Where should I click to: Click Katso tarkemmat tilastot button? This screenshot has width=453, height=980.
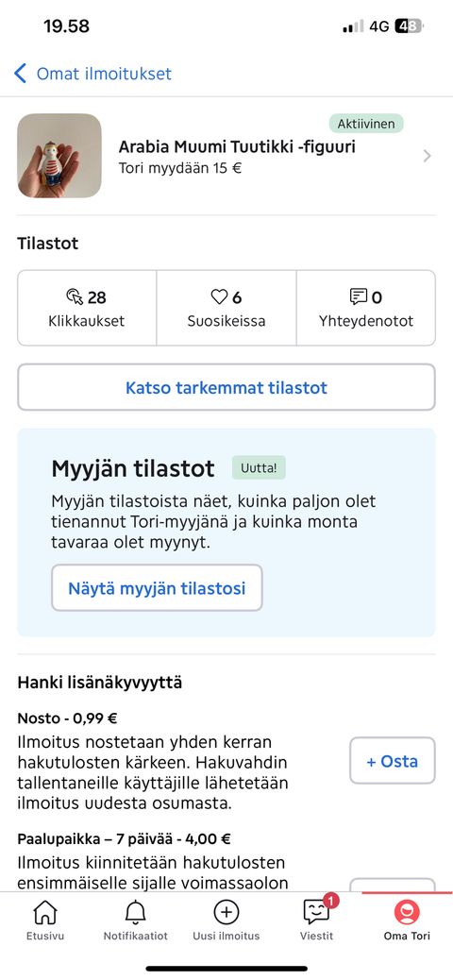[226, 387]
